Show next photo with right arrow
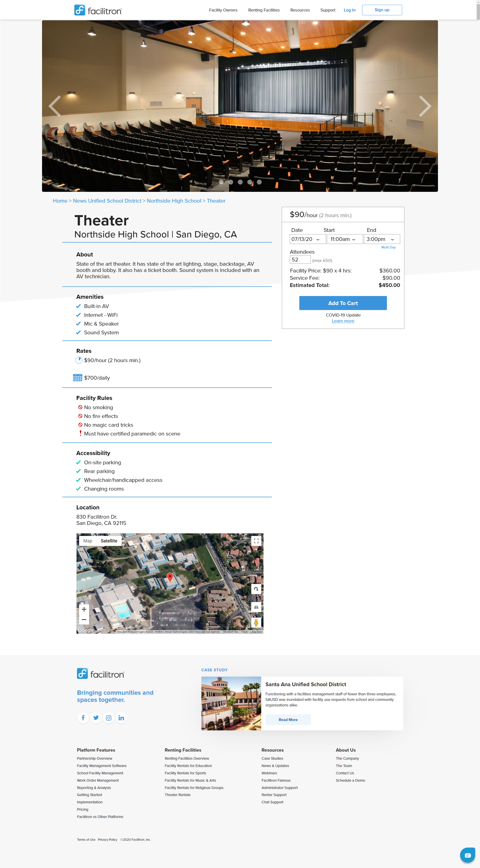480x868 pixels. (425, 106)
